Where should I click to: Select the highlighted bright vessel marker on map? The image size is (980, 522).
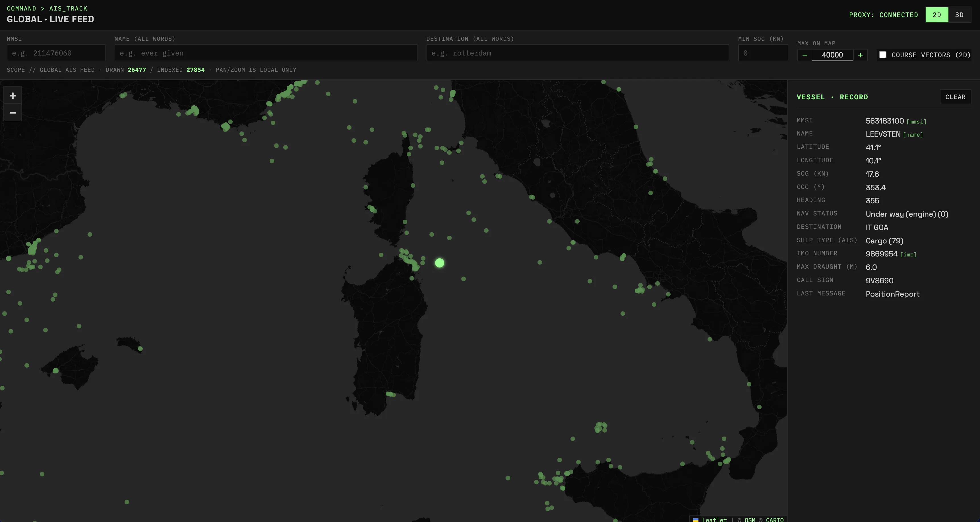[x=439, y=263]
